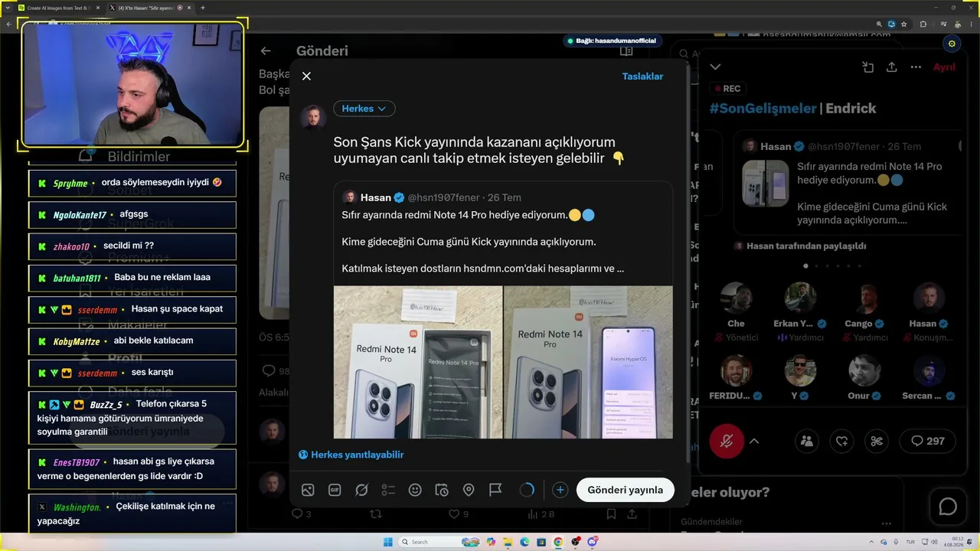Image resolution: width=980 pixels, height=551 pixels.
Task: Open the Herkes audience dropdown
Action: point(364,109)
